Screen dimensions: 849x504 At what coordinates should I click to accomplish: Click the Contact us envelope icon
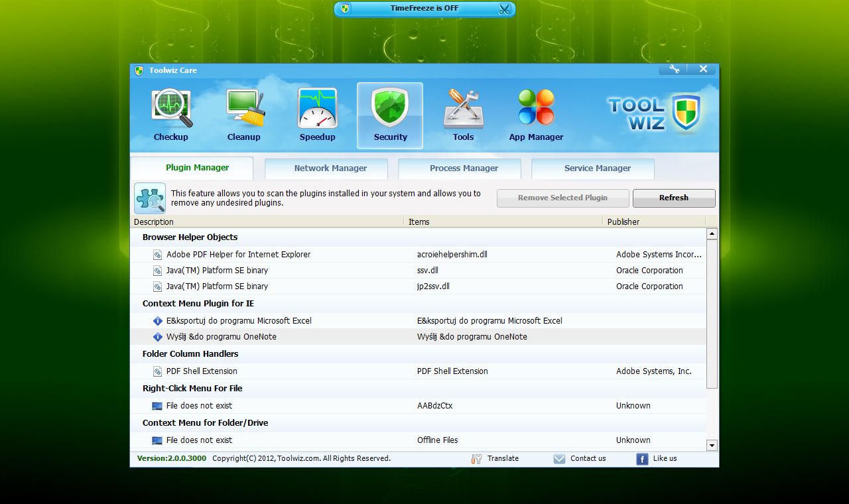[x=559, y=459]
